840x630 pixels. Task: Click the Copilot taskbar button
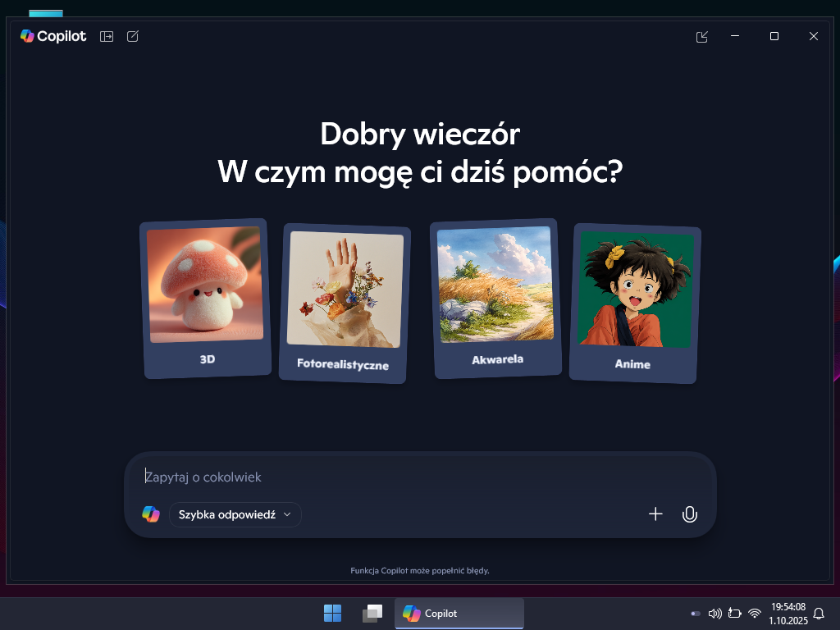click(459, 613)
